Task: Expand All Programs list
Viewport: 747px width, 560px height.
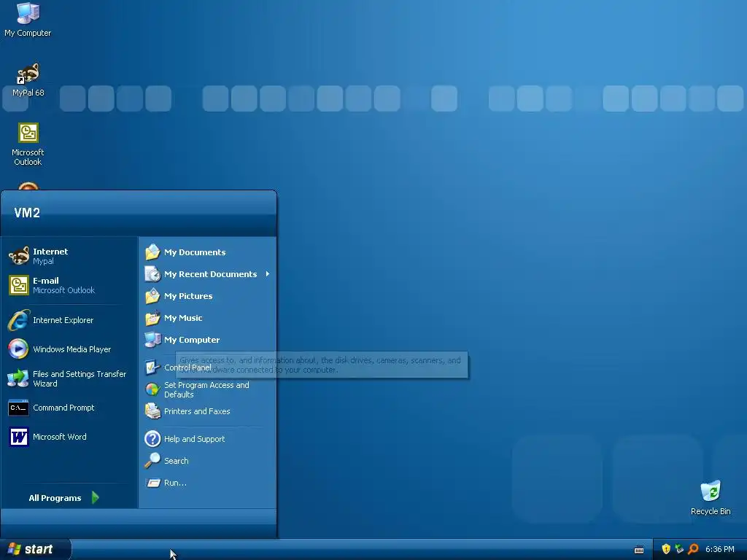Action: tap(64, 497)
